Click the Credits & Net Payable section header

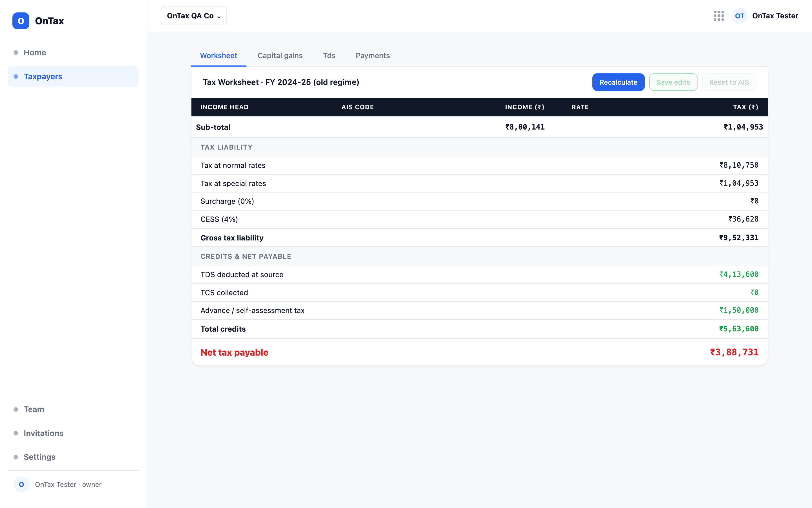(x=246, y=256)
